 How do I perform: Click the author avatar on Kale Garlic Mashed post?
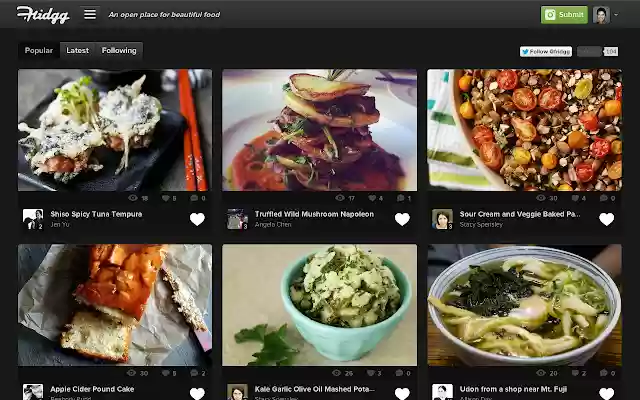pyautogui.click(x=238, y=392)
